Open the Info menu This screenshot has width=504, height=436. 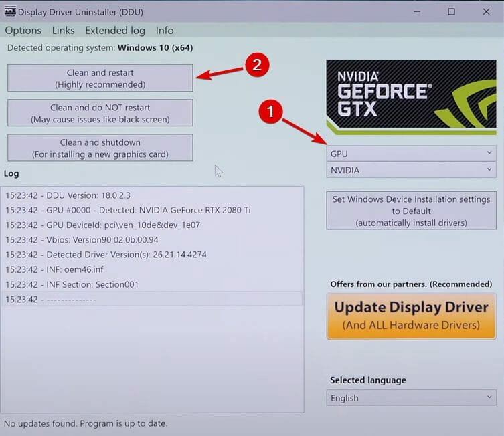point(165,31)
